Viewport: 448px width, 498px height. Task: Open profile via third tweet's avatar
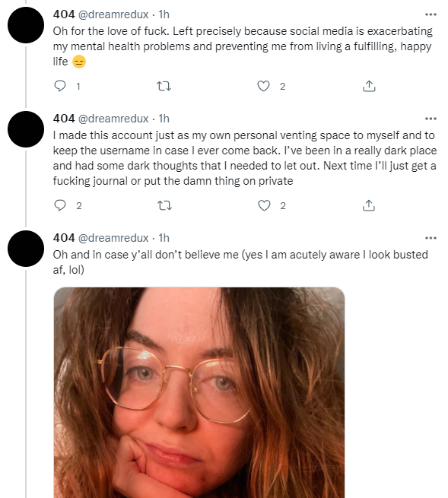(x=26, y=249)
